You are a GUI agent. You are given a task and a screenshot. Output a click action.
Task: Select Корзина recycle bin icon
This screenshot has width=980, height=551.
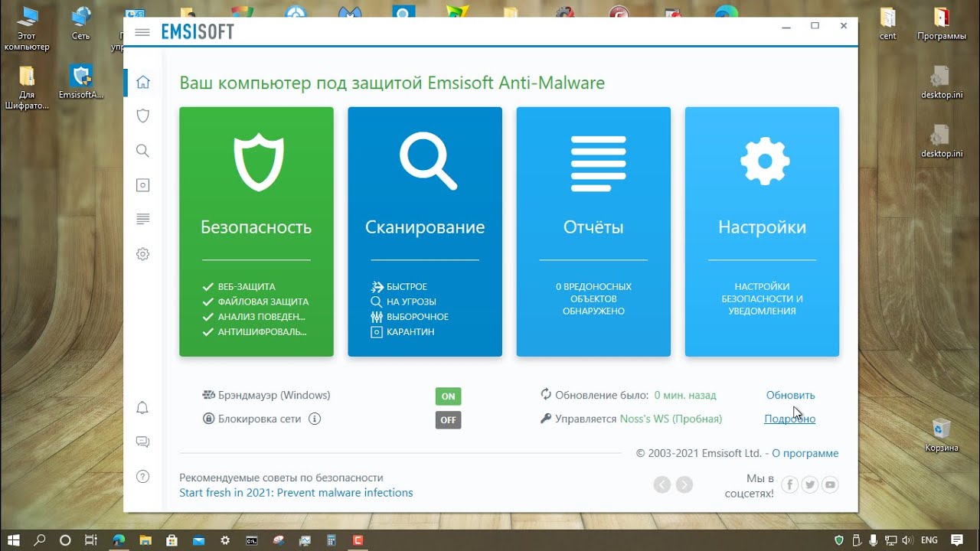point(941,435)
